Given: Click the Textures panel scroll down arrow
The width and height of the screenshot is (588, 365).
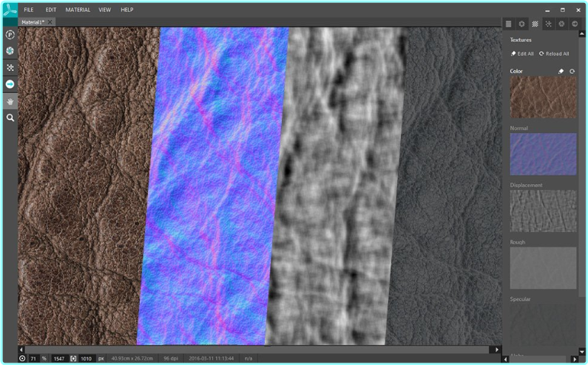Looking at the screenshot, I should [x=581, y=352].
